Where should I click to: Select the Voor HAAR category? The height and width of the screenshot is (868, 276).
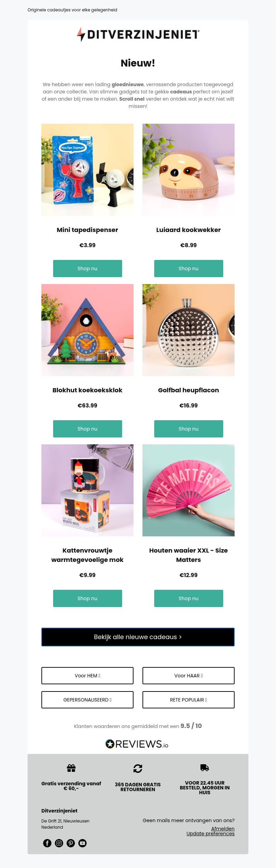[188, 676]
